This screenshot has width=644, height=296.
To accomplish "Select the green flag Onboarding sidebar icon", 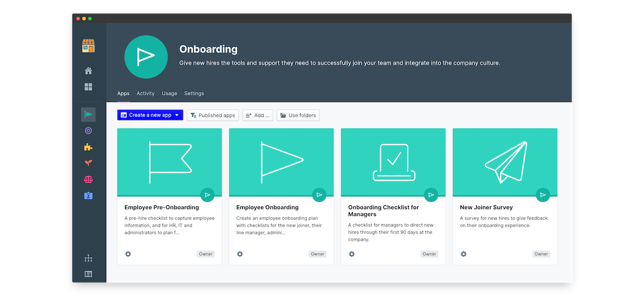I will click(x=89, y=114).
